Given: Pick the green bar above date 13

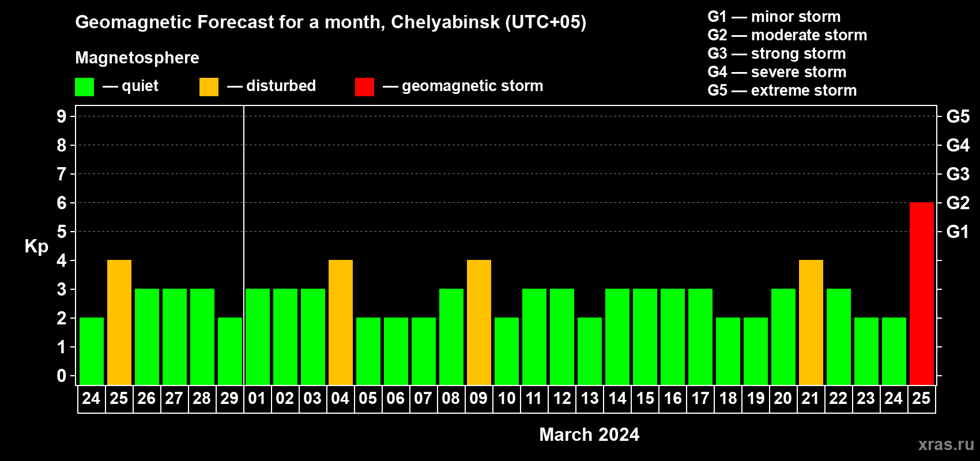Looking at the screenshot, I should click(589, 351).
